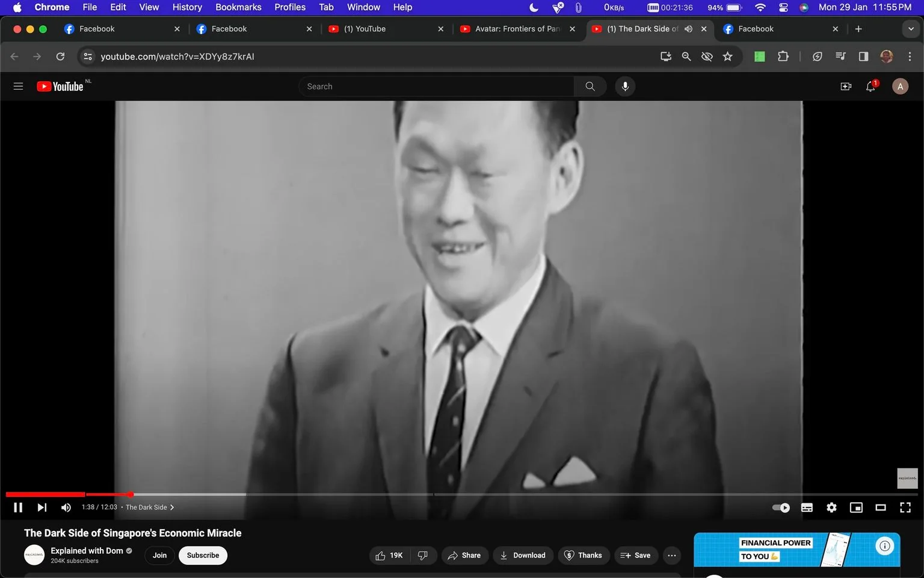Image resolution: width=924 pixels, height=578 pixels.
Task: Mute the YouTube player volume
Action: (x=66, y=508)
